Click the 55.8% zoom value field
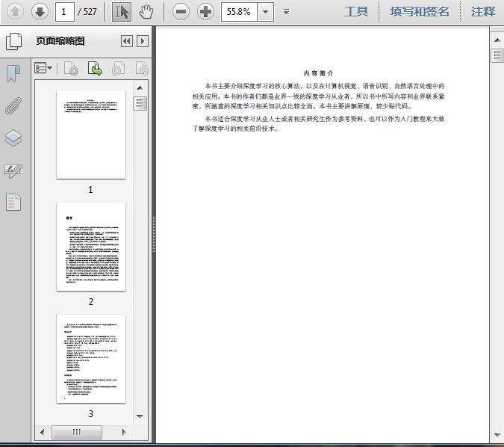504x447 pixels. pyautogui.click(x=239, y=12)
